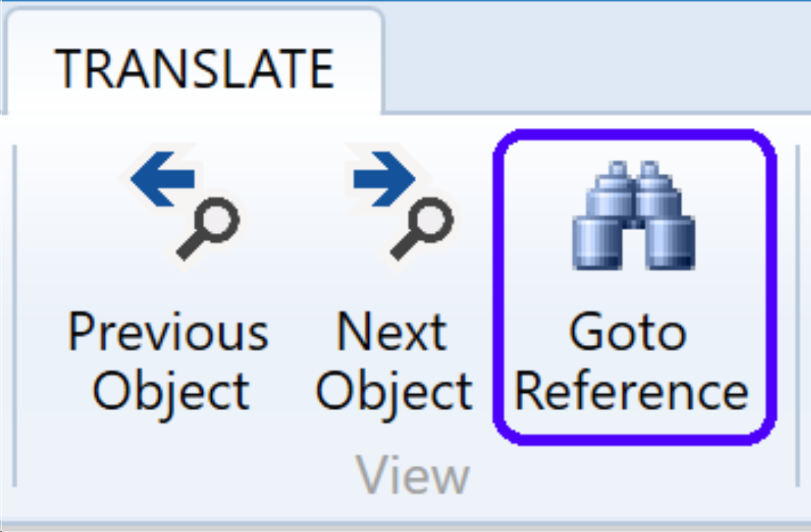Click the Goto Reference binoculars icon
The width and height of the screenshot is (811, 532).
(634, 216)
